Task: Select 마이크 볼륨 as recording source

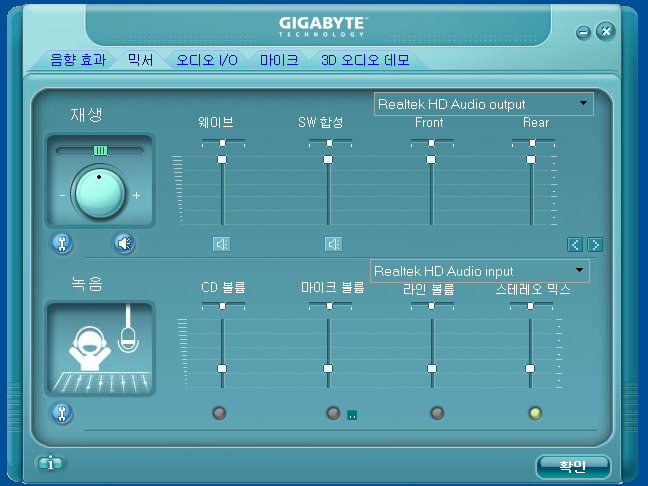Action: (x=333, y=413)
